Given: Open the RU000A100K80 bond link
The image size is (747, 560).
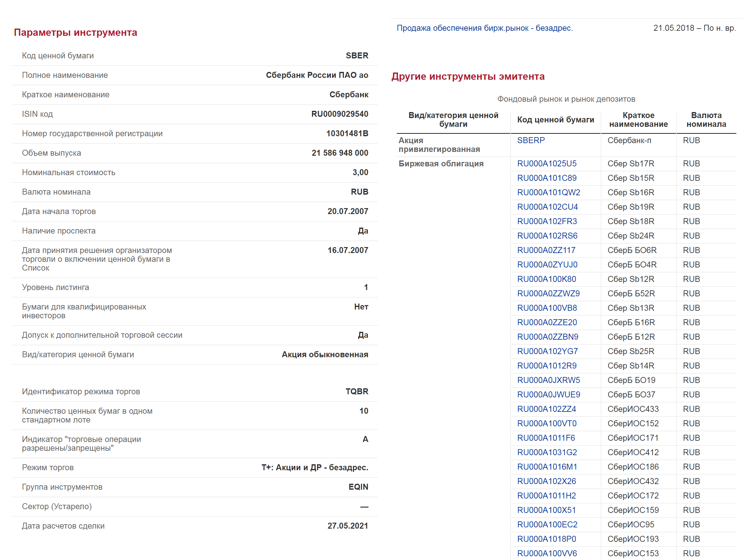Looking at the screenshot, I should click(x=546, y=279).
